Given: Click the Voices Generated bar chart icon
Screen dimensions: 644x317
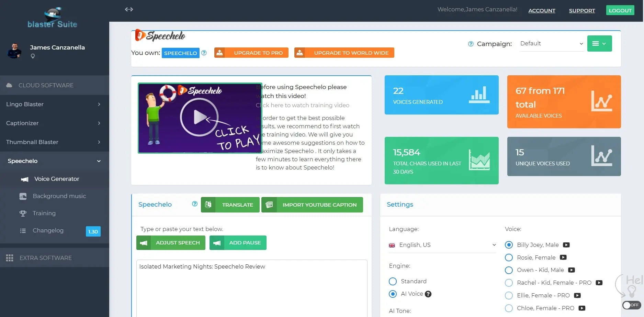Looking at the screenshot, I should point(479,95).
